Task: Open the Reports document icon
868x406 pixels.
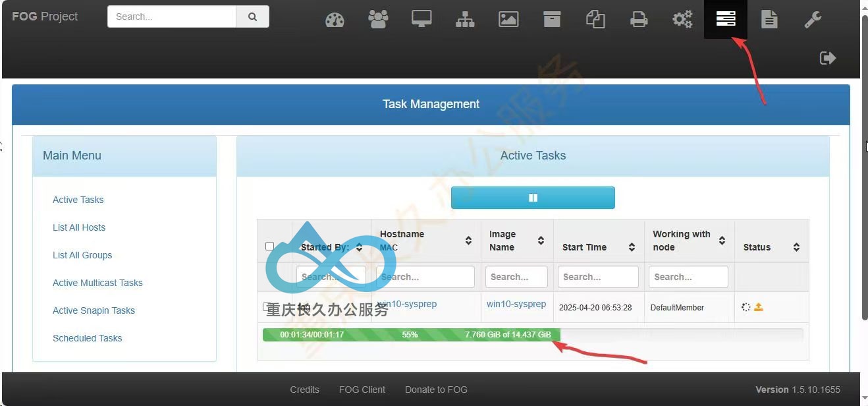Action: 769,19
